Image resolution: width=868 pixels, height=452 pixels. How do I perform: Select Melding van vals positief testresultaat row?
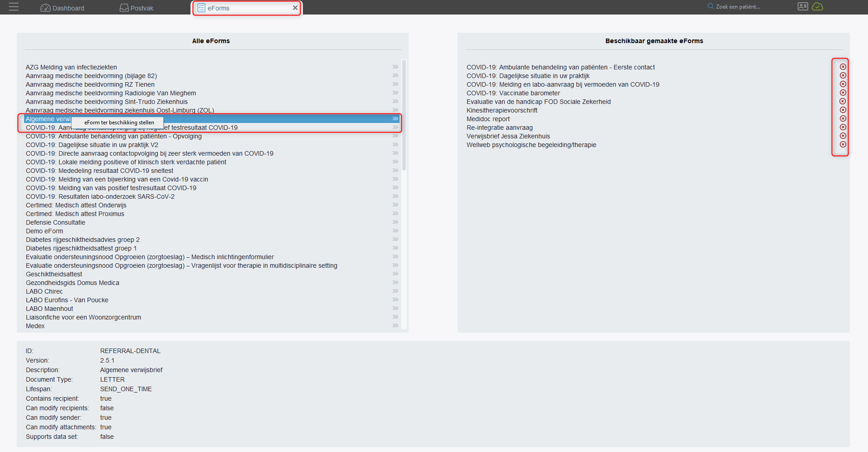(212, 188)
